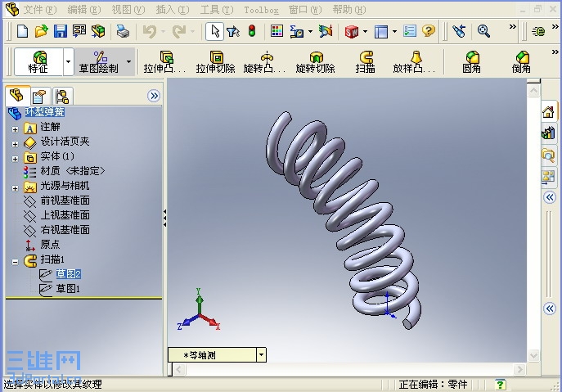562x392 pixels.
Task: Open the Equations icon dropdown arrow
Action: tap(310, 32)
